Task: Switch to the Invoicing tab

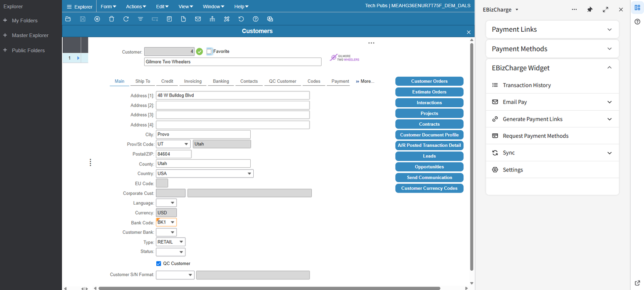Action: click(x=193, y=81)
